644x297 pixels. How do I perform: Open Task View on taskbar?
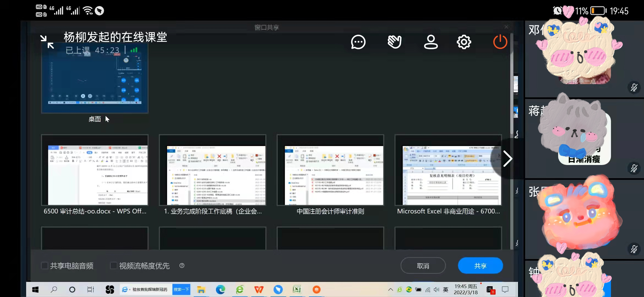click(x=91, y=290)
